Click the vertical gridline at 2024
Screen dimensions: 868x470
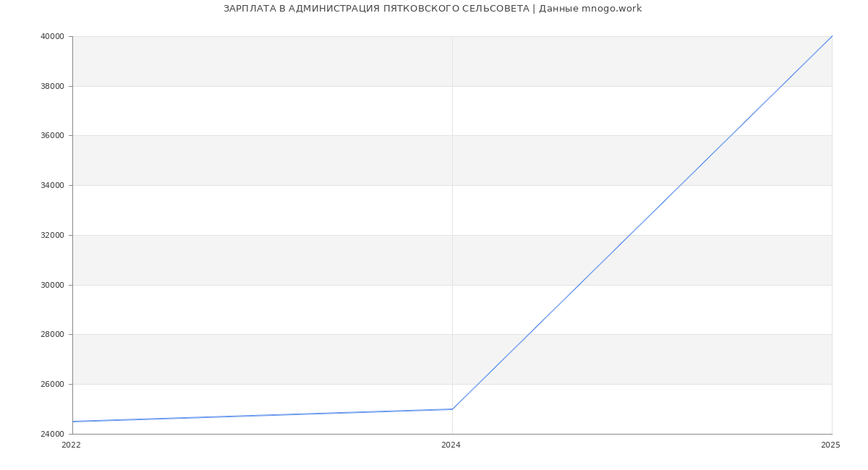452,217
